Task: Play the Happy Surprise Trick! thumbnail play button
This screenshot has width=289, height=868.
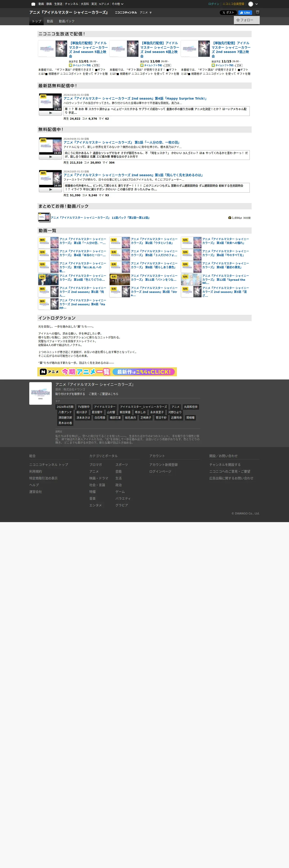Action: point(50,113)
